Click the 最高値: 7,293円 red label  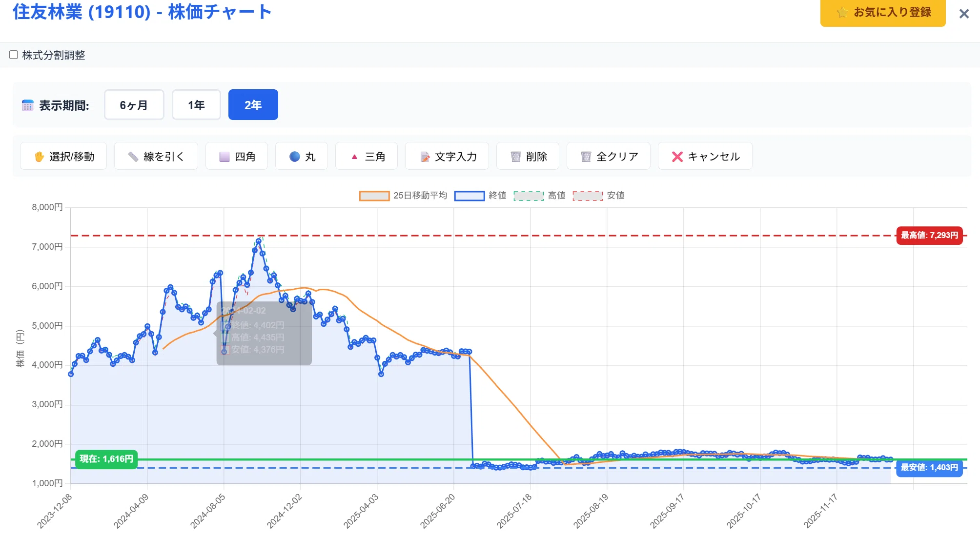(930, 236)
